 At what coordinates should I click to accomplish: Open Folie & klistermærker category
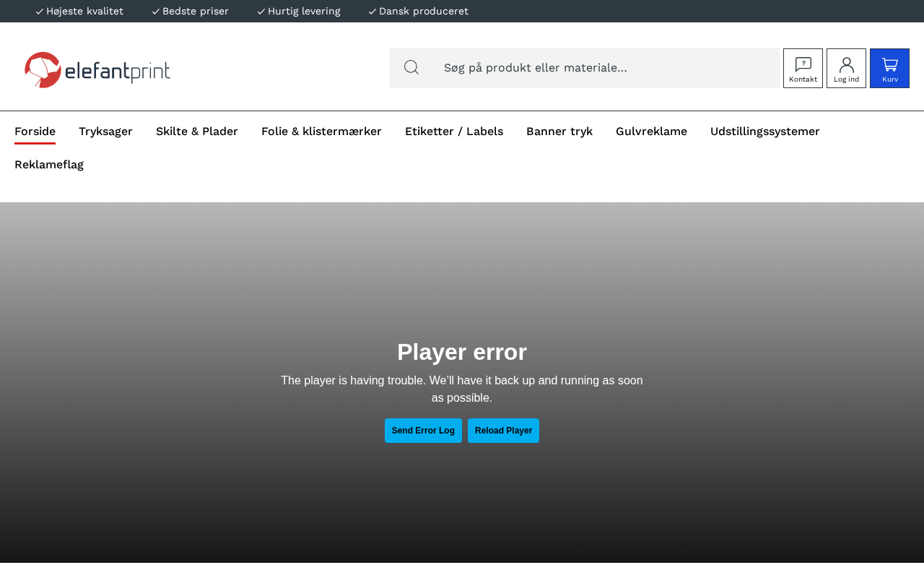pos(321,131)
